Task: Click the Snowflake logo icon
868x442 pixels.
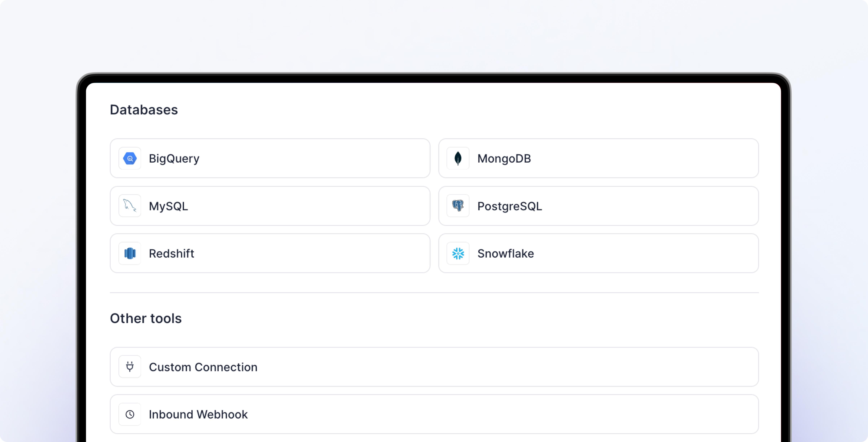Action: (458, 253)
